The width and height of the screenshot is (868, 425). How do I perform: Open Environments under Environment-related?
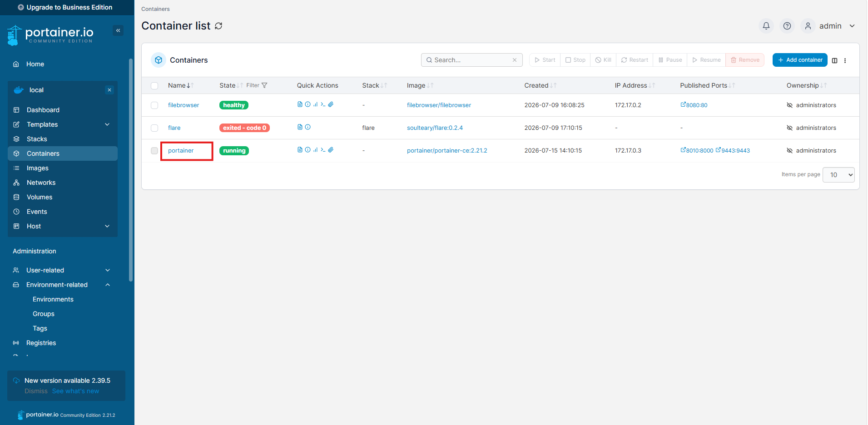tap(53, 299)
